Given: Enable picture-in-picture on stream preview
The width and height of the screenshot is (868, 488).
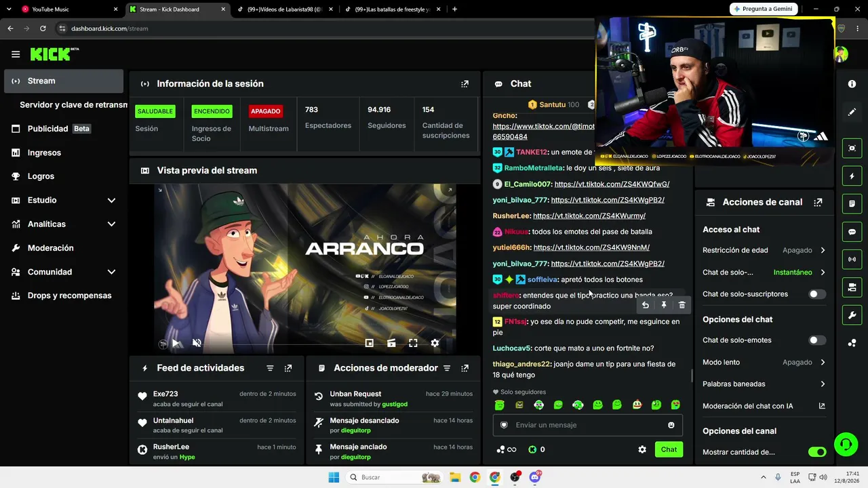Looking at the screenshot, I should click(x=370, y=343).
